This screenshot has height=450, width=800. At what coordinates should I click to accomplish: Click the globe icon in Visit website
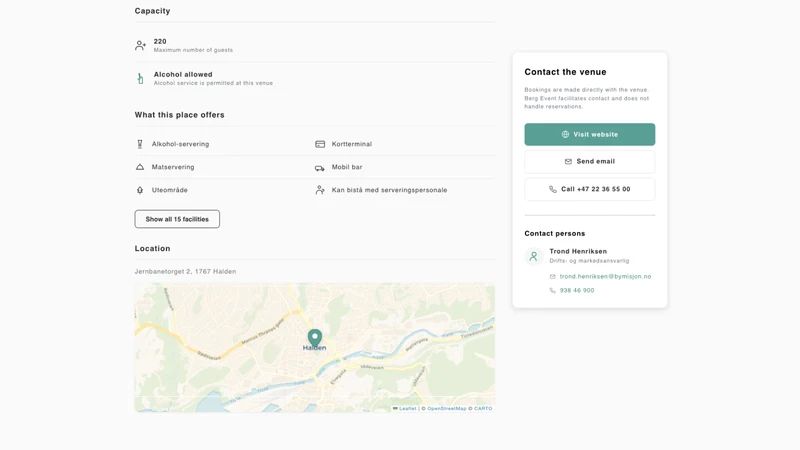coord(565,134)
